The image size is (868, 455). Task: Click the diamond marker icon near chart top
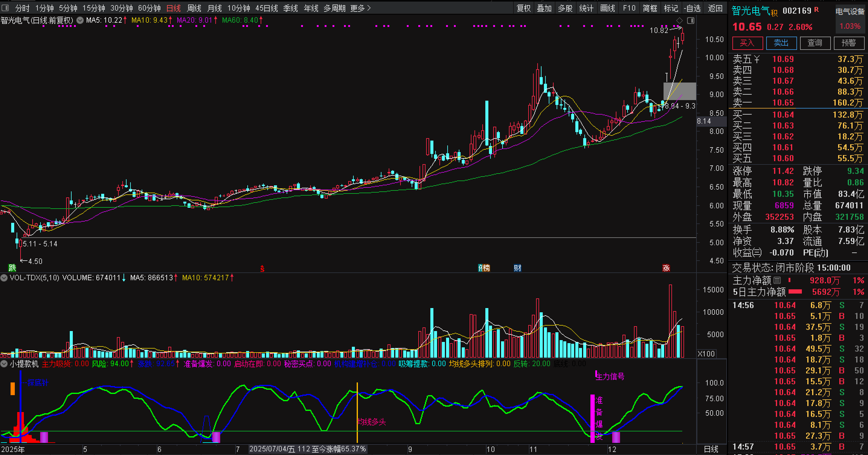679,21
